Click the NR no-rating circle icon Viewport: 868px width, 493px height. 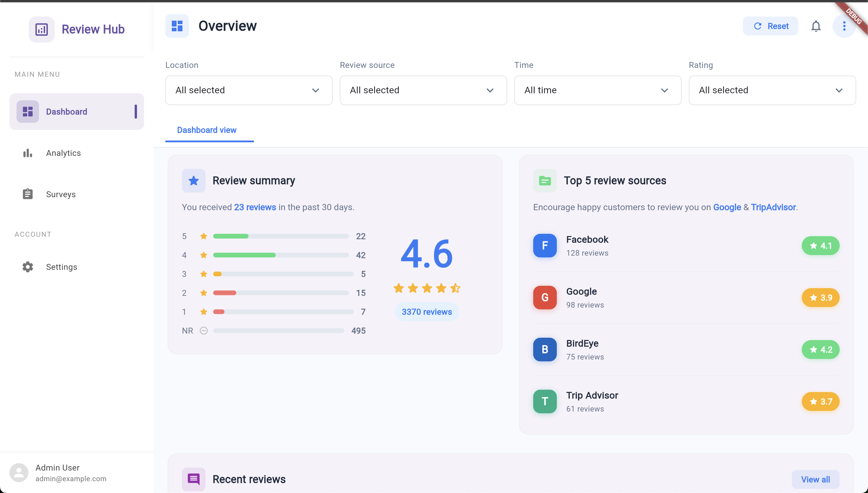[x=203, y=330]
